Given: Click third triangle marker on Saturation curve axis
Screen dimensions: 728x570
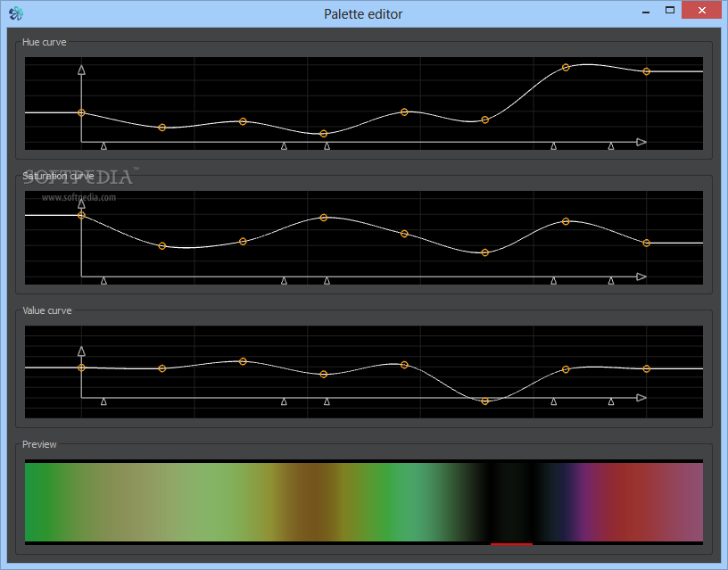Looking at the screenshot, I should 327,281.
